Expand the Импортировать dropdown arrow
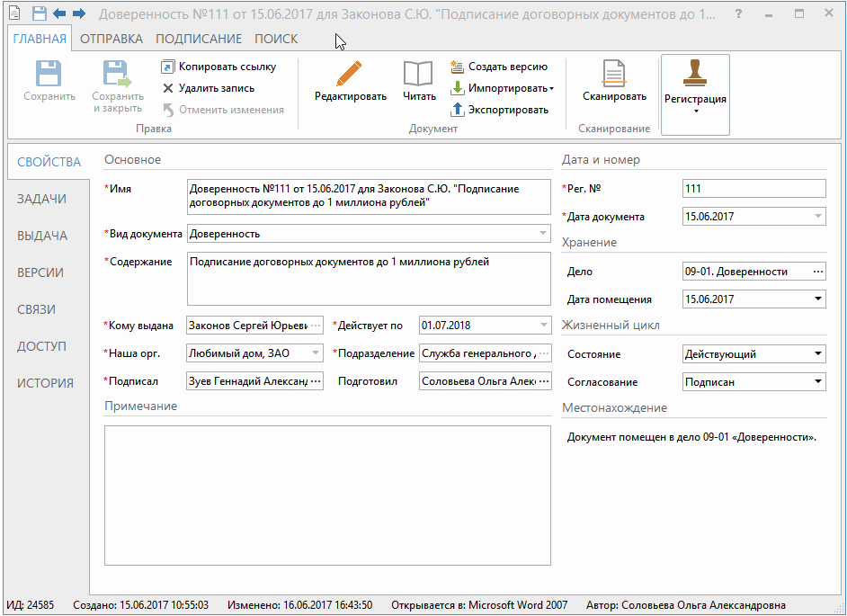847x616 pixels. tap(551, 89)
